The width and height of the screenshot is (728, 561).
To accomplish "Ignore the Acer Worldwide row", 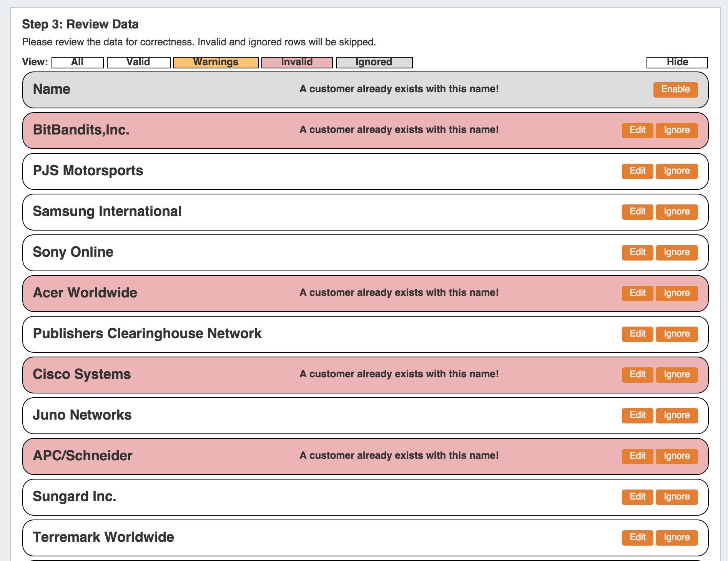I will click(676, 293).
